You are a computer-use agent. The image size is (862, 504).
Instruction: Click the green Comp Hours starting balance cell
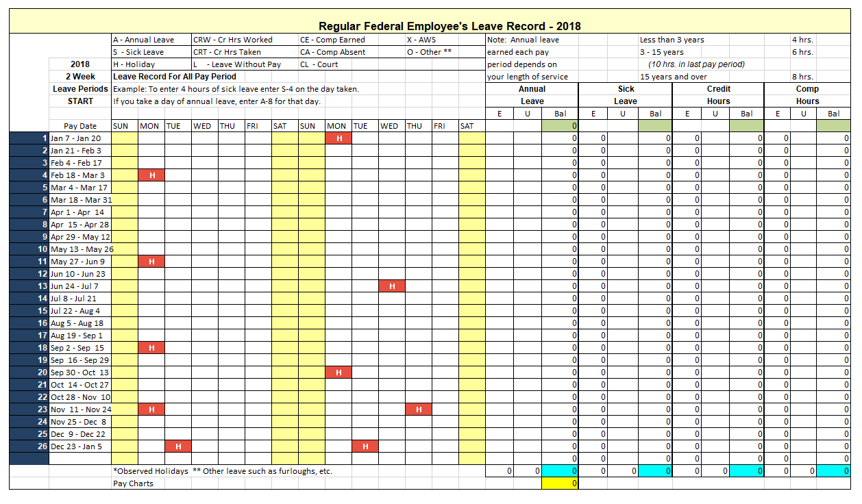point(833,126)
